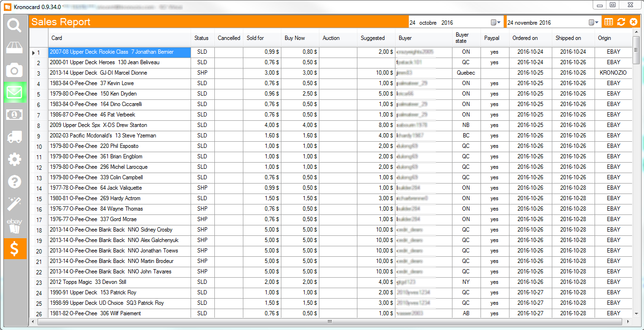Sort by the Buy Now column header
Image resolution: width=644 pixels, height=330 pixels.
[x=300, y=38]
